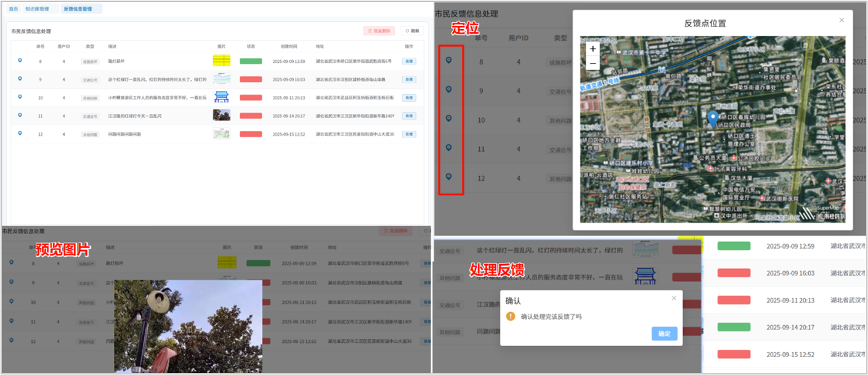The image size is (868, 375).
Task: Preview the gate image thumbnail for record 10
Action: point(221,97)
